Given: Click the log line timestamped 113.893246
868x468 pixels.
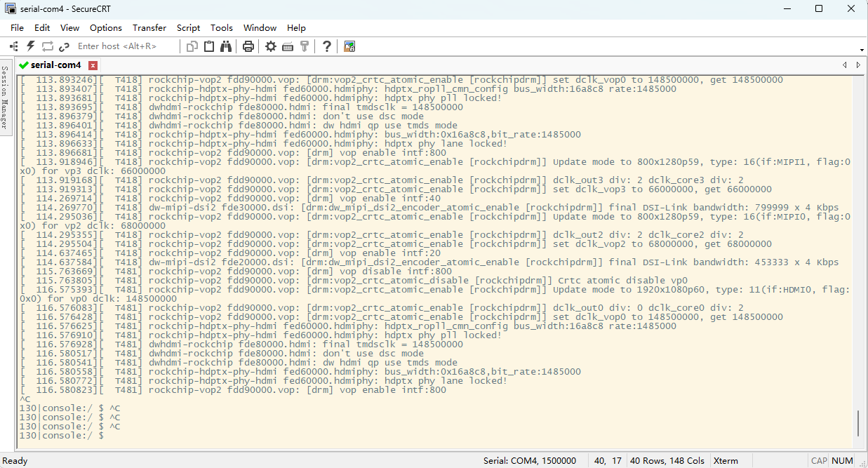Looking at the screenshot, I should (401, 80).
